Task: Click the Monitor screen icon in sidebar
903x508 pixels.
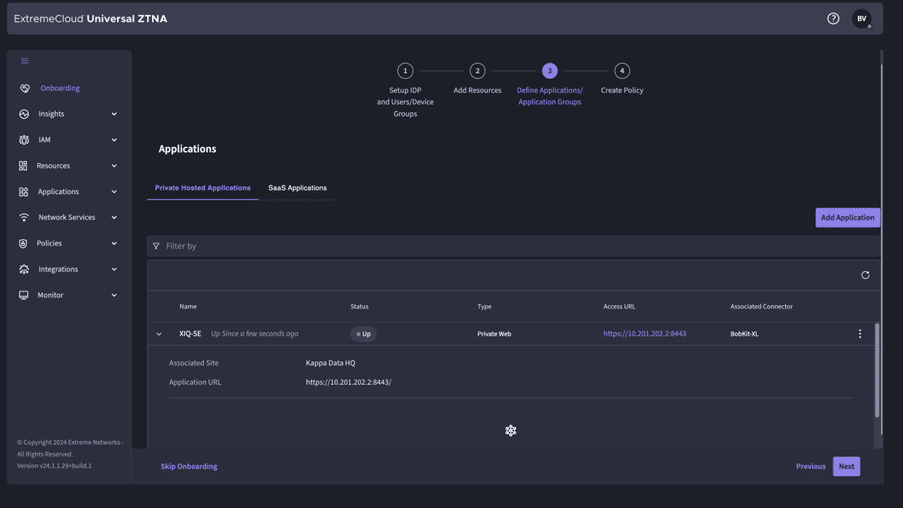Action: 24,295
